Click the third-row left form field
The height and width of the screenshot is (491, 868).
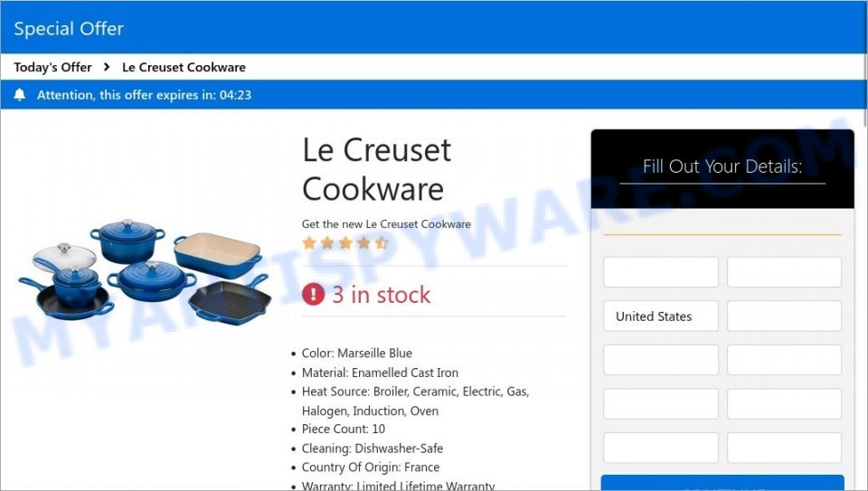pos(661,360)
